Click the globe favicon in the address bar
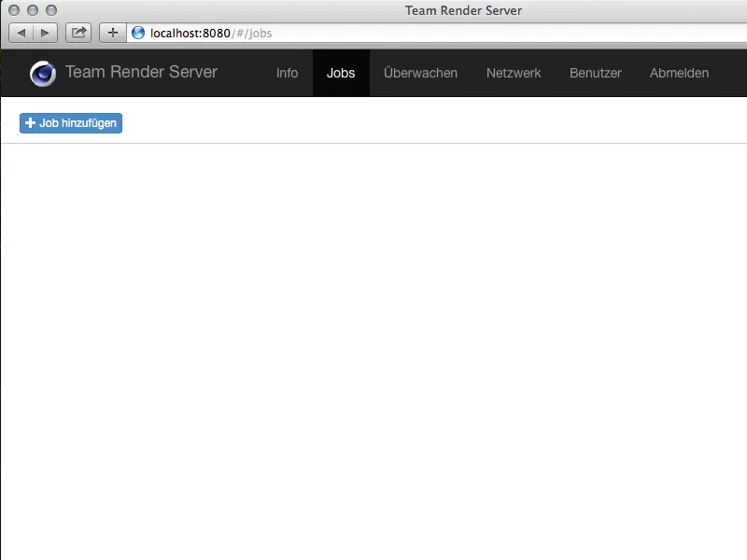Viewport: 747px width, 560px height. [x=140, y=32]
